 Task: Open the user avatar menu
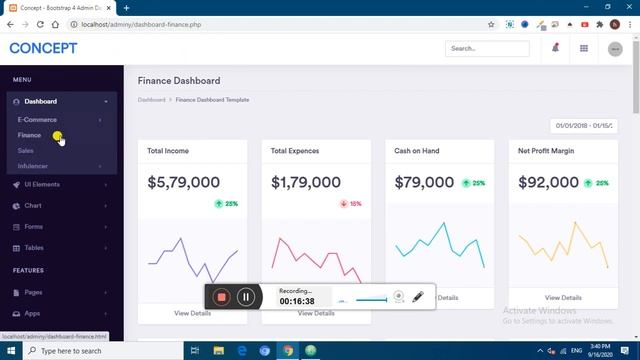coord(615,49)
